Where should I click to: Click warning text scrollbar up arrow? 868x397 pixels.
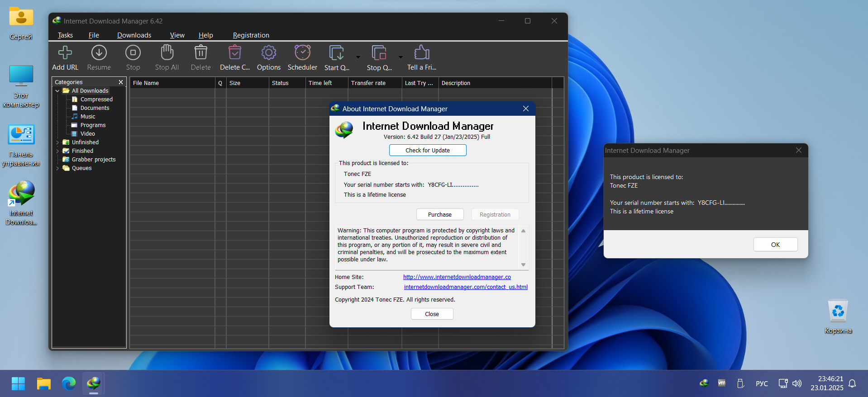point(524,231)
